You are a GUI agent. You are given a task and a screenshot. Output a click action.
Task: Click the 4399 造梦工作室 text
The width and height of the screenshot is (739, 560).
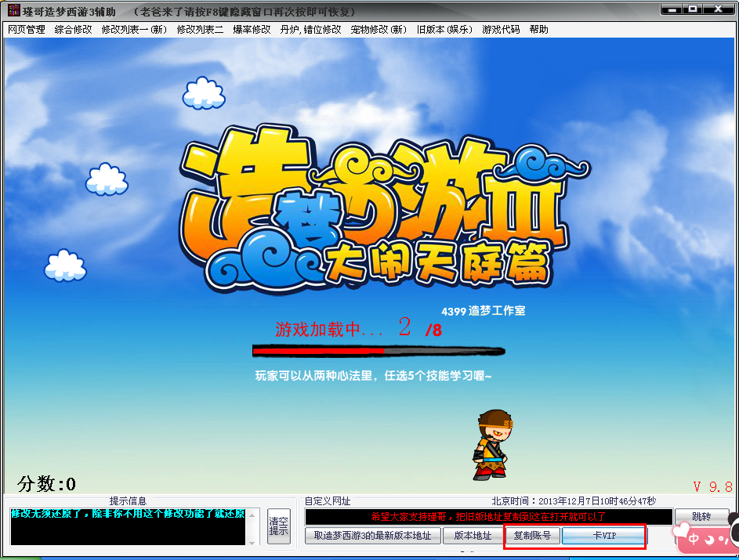483,311
